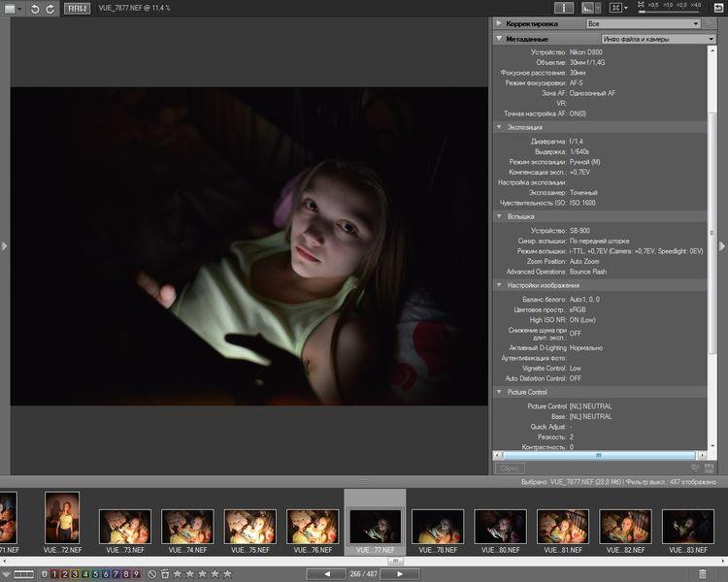Set zoom to x0.5
Screen dimensions: 728x582
[x=653, y=5]
